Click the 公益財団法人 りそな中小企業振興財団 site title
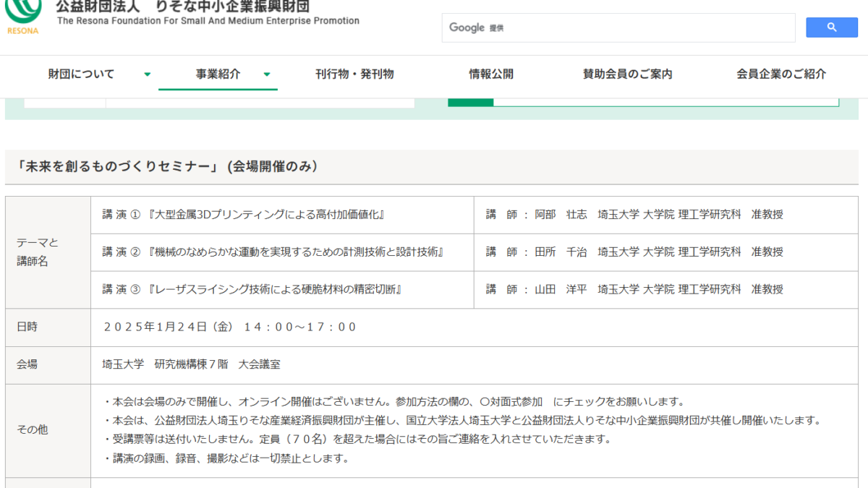This screenshot has width=868, height=488. [x=183, y=7]
